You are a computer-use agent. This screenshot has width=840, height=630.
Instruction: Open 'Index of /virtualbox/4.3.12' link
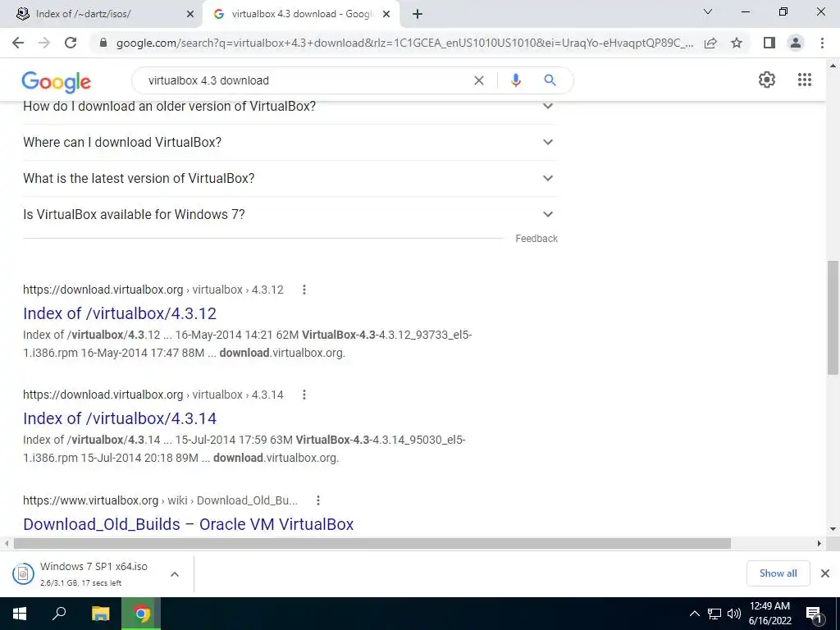tap(120, 313)
